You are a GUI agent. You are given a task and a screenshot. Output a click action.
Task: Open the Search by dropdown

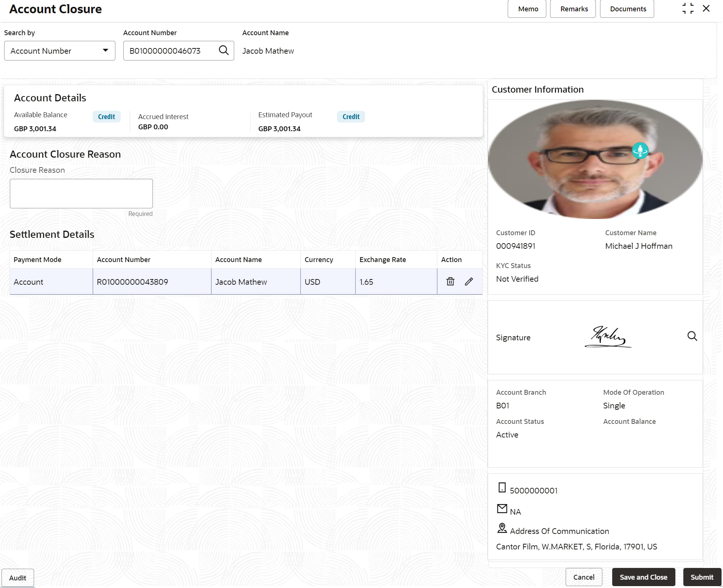pyautogui.click(x=60, y=51)
